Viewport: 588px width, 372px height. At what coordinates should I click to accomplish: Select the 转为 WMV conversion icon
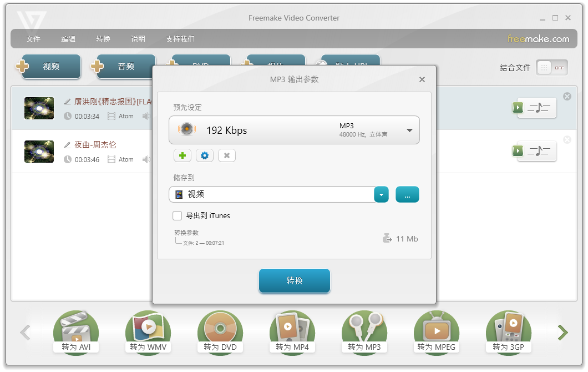(x=148, y=332)
